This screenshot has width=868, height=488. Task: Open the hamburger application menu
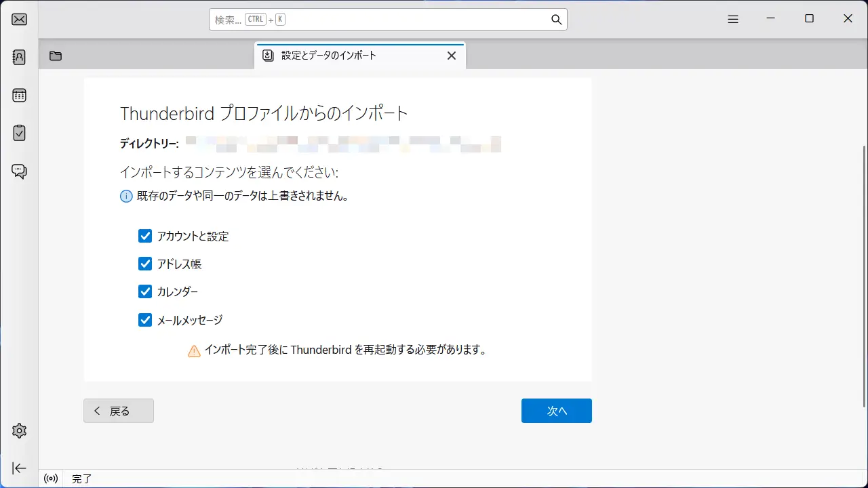pyautogui.click(x=732, y=19)
